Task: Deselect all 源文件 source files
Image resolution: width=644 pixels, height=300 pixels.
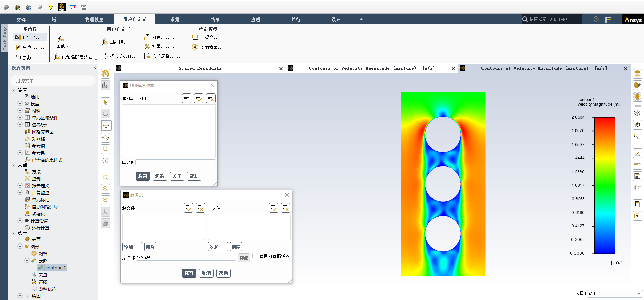Action: coord(200,208)
